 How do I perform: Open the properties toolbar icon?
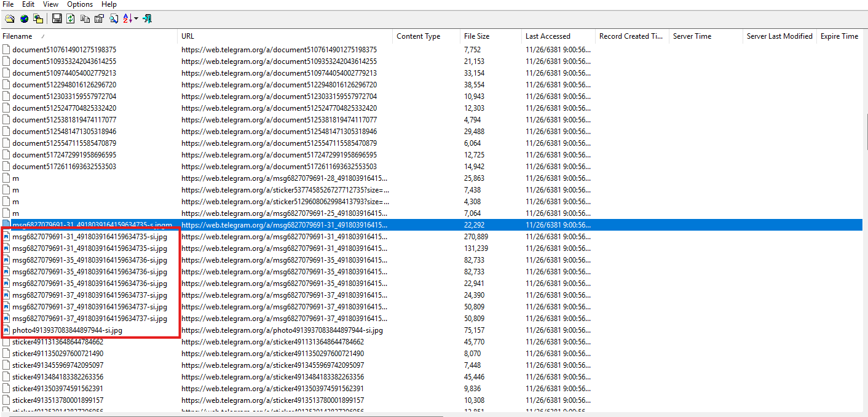pyautogui.click(x=99, y=19)
